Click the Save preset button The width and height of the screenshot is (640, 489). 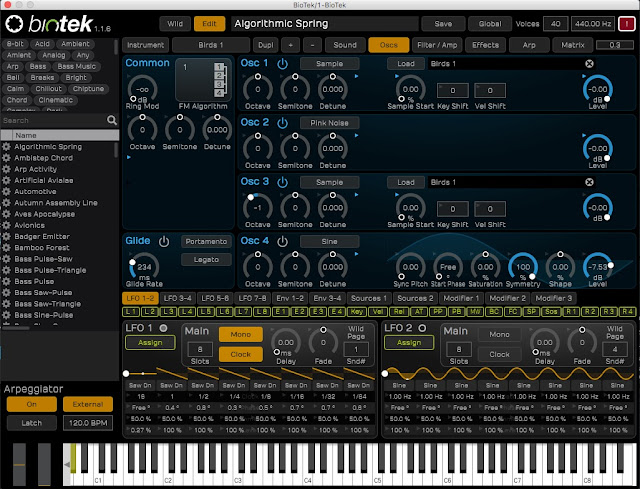point(443,24)
